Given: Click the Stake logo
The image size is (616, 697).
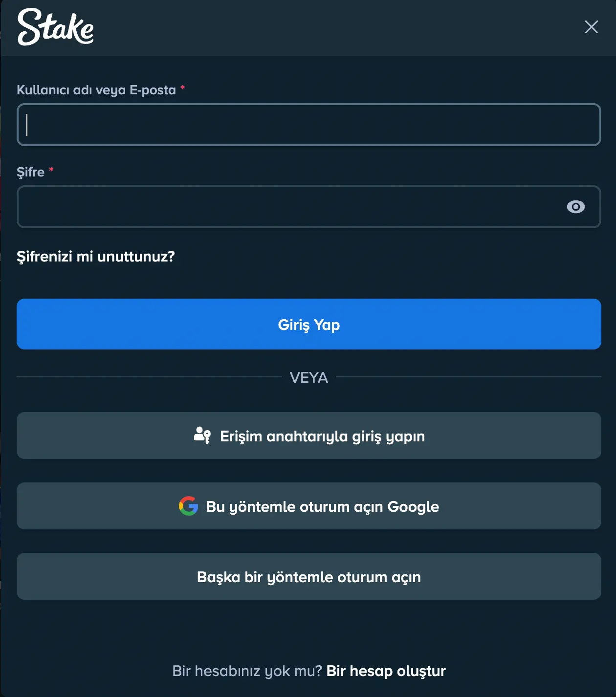Looking at the screenshot, I should 55,27.
